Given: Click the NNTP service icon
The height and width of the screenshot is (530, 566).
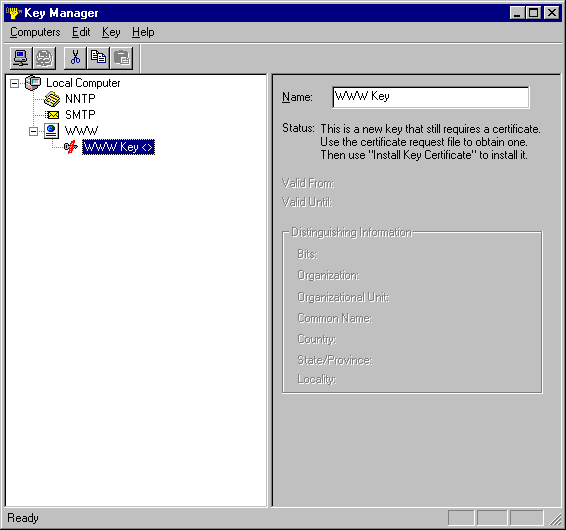Looking at the screenshot, I should [52, 99].
